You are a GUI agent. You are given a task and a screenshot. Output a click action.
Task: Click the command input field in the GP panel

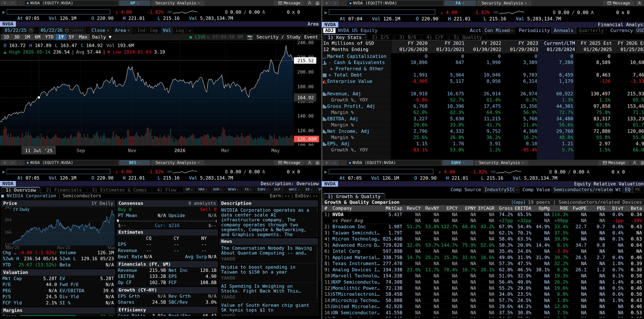click(x=58, y=12)
